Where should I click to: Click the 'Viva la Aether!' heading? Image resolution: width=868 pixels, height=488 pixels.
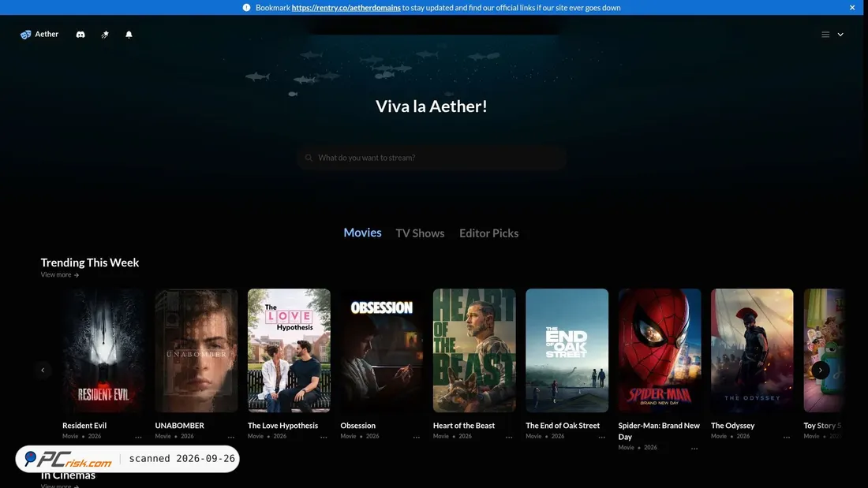(431, 106)
